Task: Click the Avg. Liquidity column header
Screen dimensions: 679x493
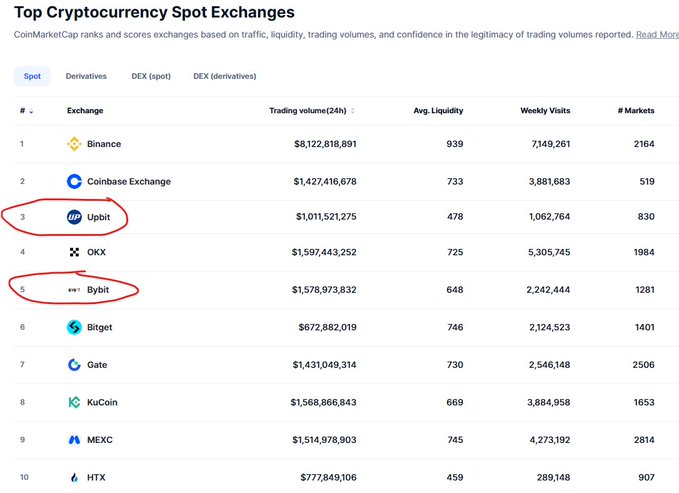Action: click(x=438, y=110)
